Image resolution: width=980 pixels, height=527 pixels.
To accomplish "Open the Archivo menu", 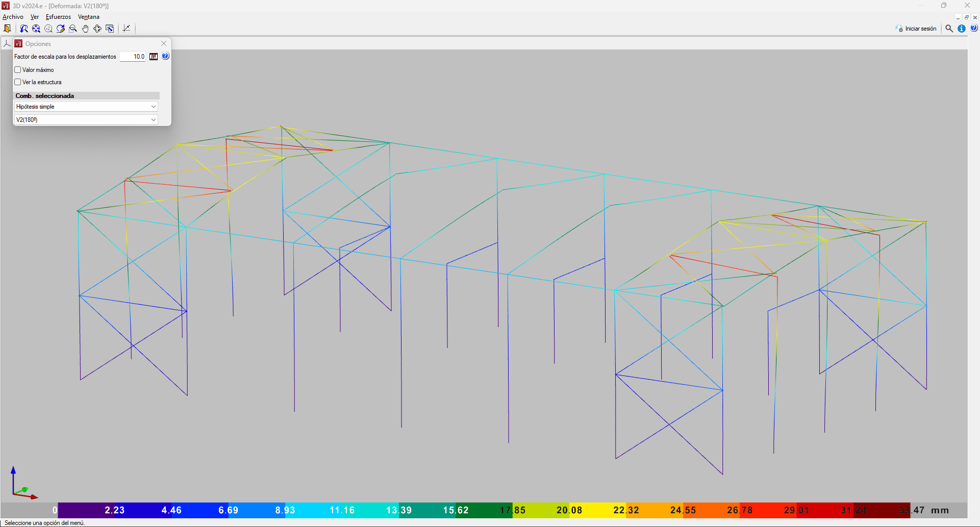I will pos(13,17).
